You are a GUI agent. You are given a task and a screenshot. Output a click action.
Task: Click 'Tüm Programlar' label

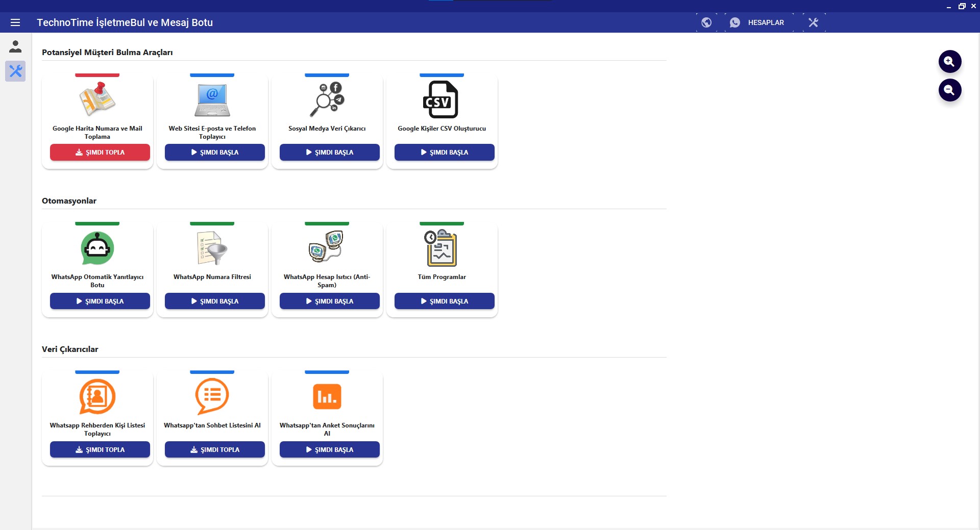[x=442, y=277]
